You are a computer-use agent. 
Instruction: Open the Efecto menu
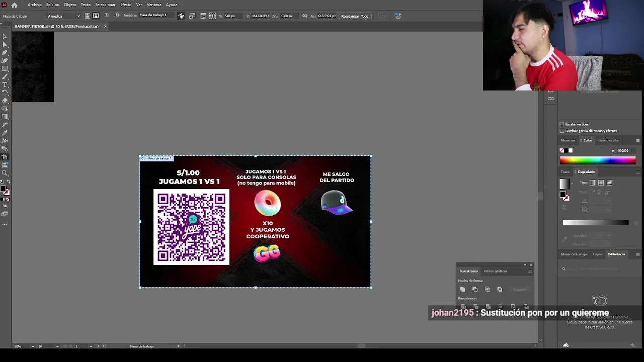pyautogui.click(x=126, y=5)
